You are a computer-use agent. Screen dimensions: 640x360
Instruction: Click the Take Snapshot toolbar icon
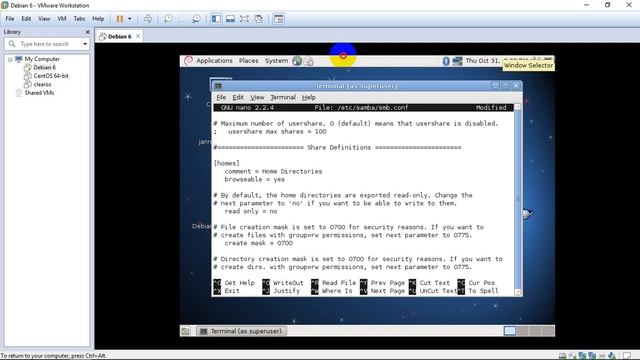[x=168, y=19]
